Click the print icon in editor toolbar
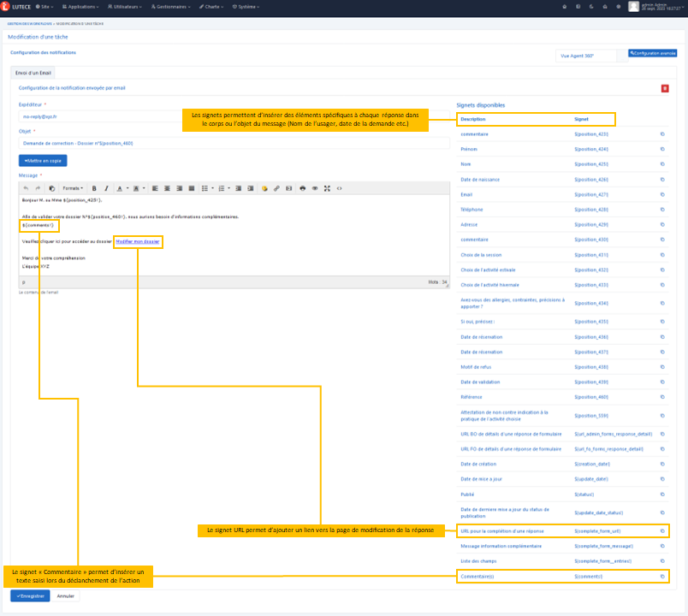The image size is (688, 616). 302,188
